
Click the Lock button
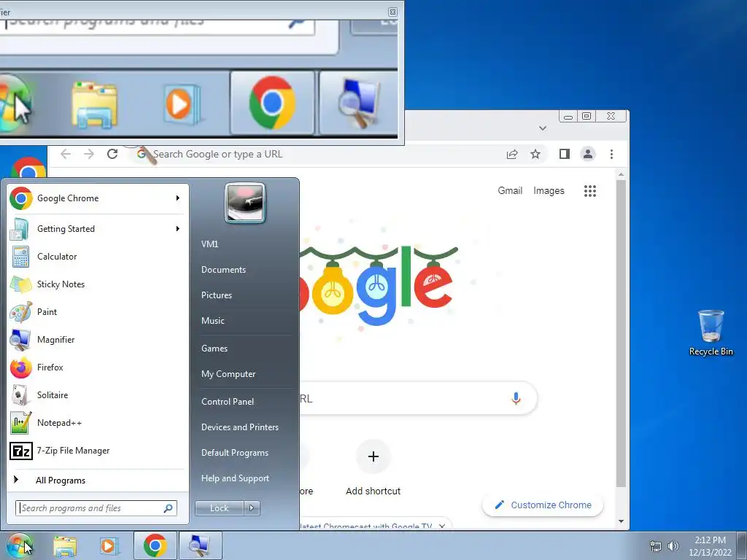(x=220, y=508)
